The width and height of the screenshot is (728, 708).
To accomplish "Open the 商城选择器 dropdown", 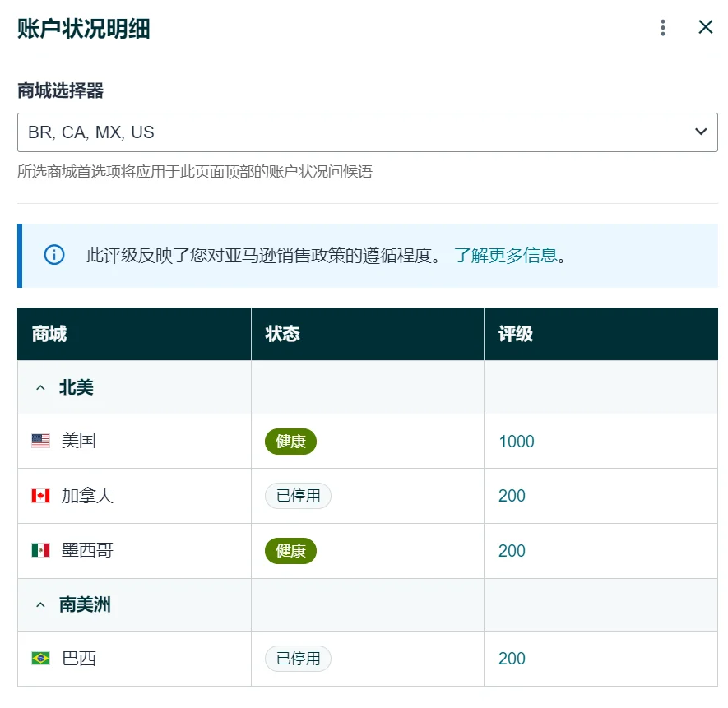I will click(700, 132).
